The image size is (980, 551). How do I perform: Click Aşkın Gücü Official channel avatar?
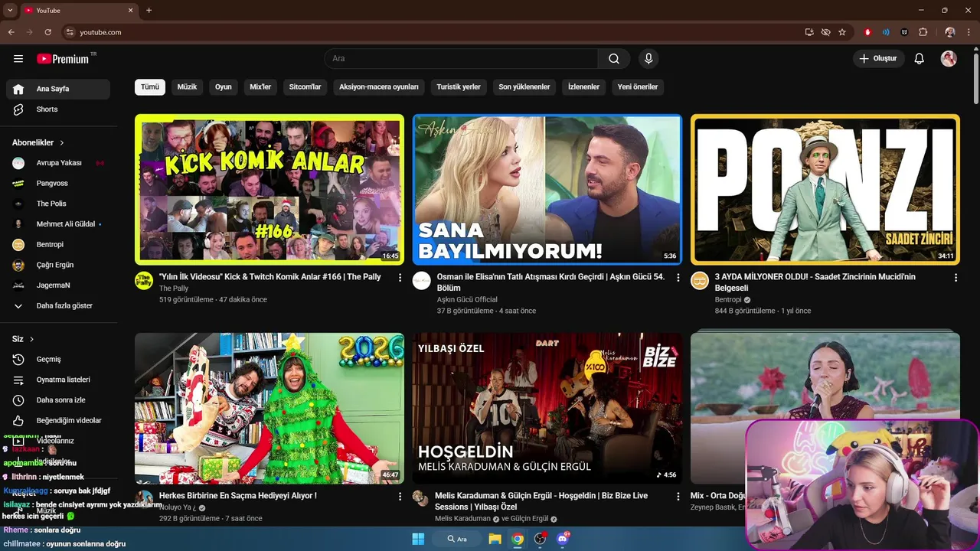pyautogui.click(x=422, y=280)
